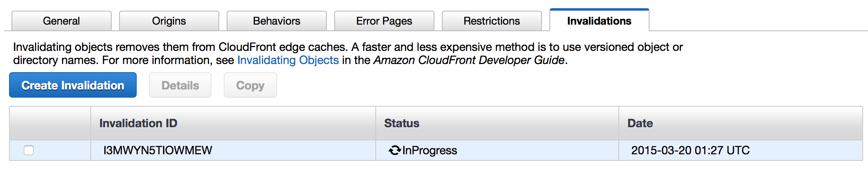Click the 2015-03-20 01:27 UTC date cell
The image size is (868, 174).
[x=690, y=150]
